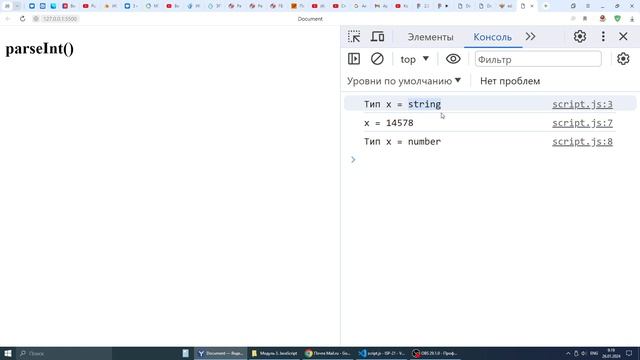Activate the inspect element picker icon

pyautogui.click(x=354, y=37)
